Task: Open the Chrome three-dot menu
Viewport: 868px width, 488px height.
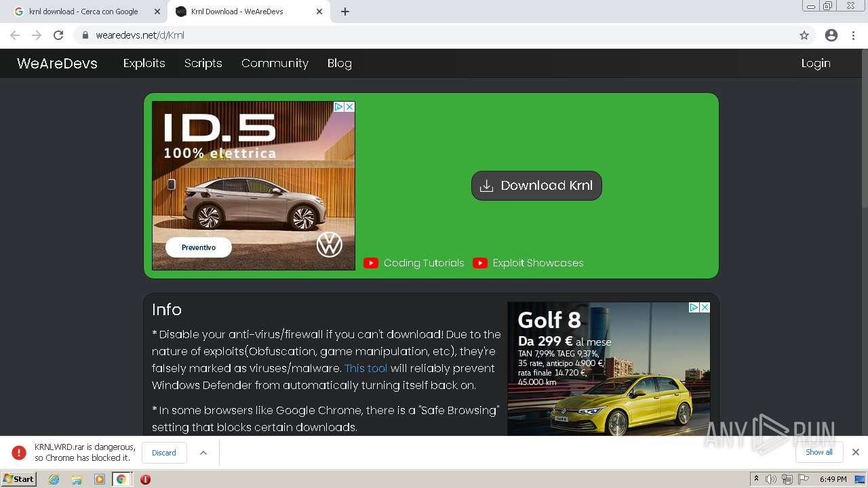Action: point(854,35)
